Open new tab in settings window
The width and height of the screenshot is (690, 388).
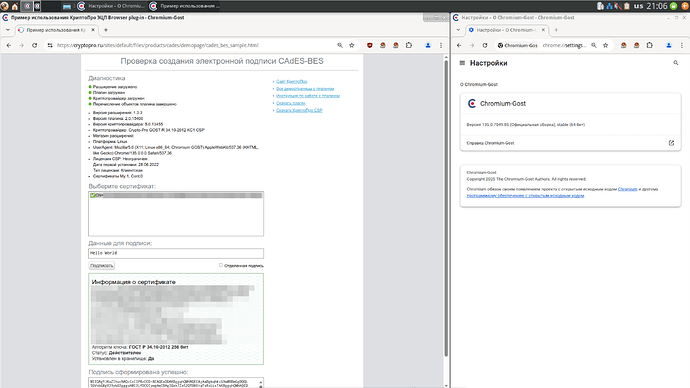pos(556,30)
